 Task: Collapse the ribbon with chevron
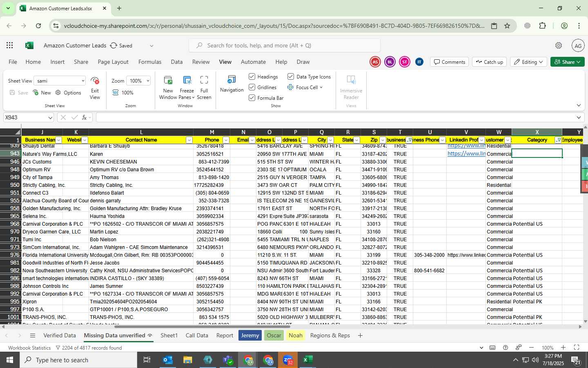point(579,105)
